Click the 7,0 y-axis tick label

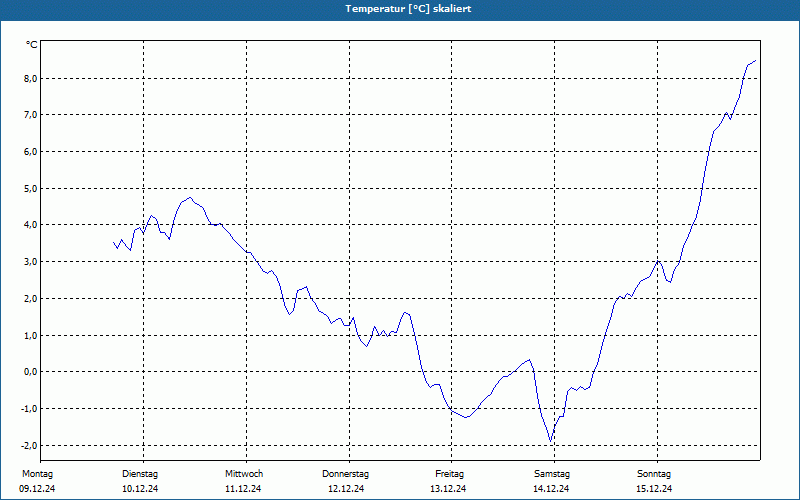point(30,115)
